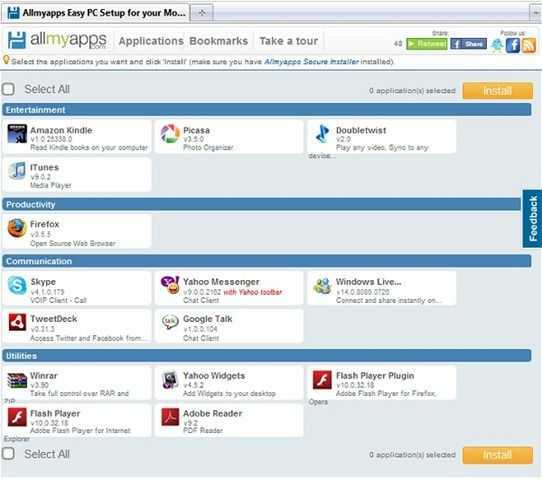Viewport: 542px width, 480px height.
Task: Click the iTunes music note icon
Action: pos(17,170)
